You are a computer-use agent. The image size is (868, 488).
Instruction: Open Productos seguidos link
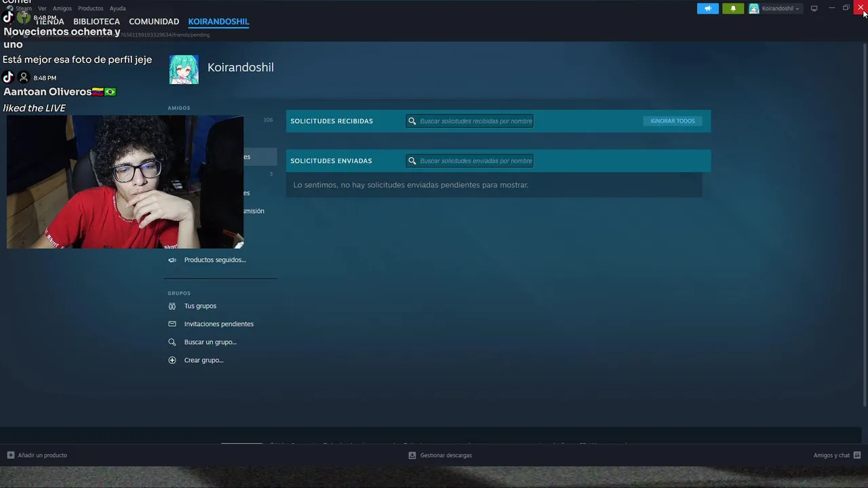coord(215,260)
